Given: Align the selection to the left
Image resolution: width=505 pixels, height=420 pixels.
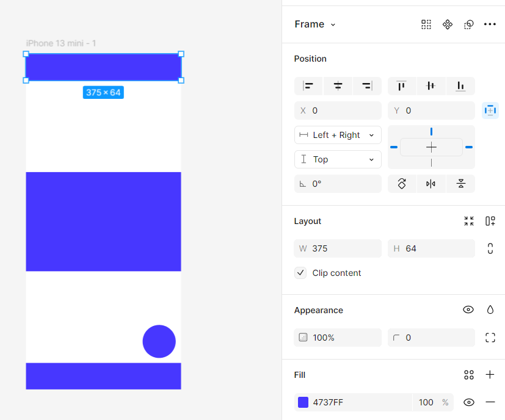Looking at the screenshot, I should [x=308, y=85].
